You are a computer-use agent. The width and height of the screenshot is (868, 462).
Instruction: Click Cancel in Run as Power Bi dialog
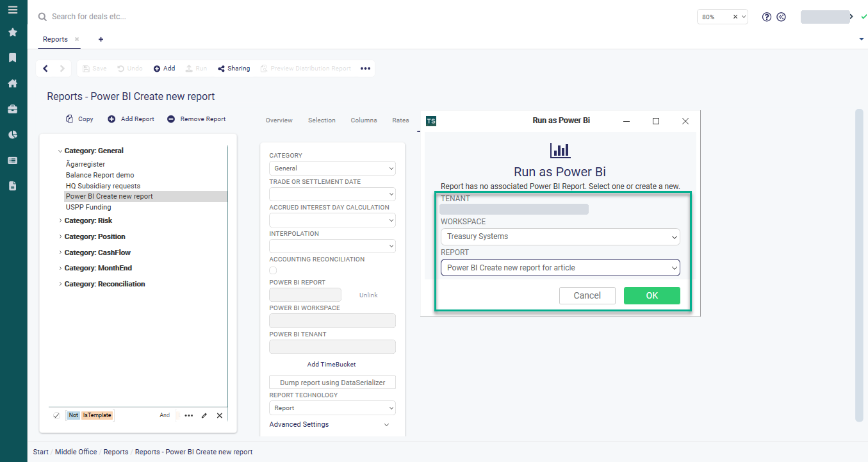(x=587, y=295)
